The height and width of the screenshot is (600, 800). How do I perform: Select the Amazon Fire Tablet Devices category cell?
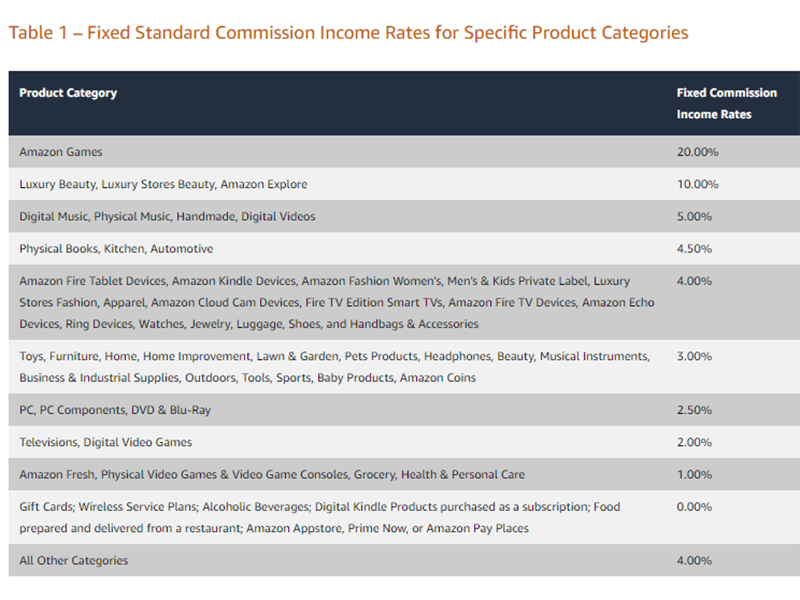coord(337,303)
